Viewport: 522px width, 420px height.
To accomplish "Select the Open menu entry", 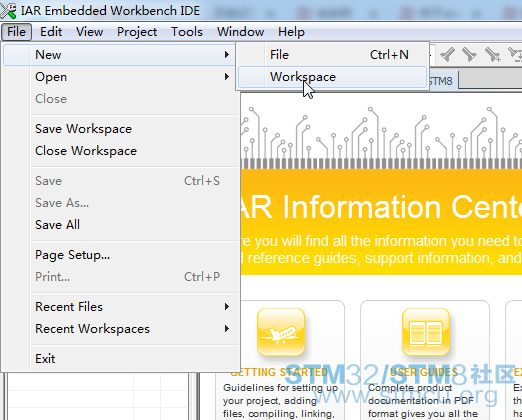I will (x=121, y=77).
